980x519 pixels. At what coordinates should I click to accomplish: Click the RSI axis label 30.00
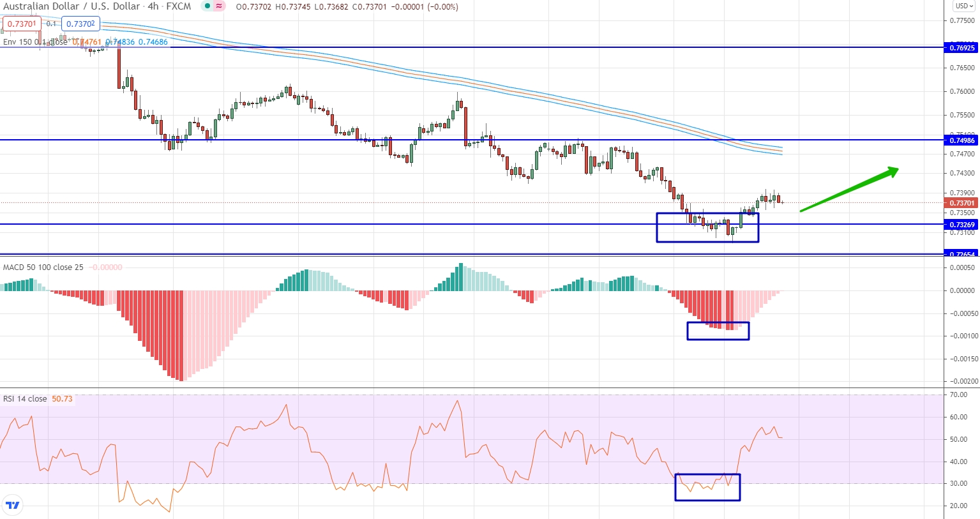point(958,483)
